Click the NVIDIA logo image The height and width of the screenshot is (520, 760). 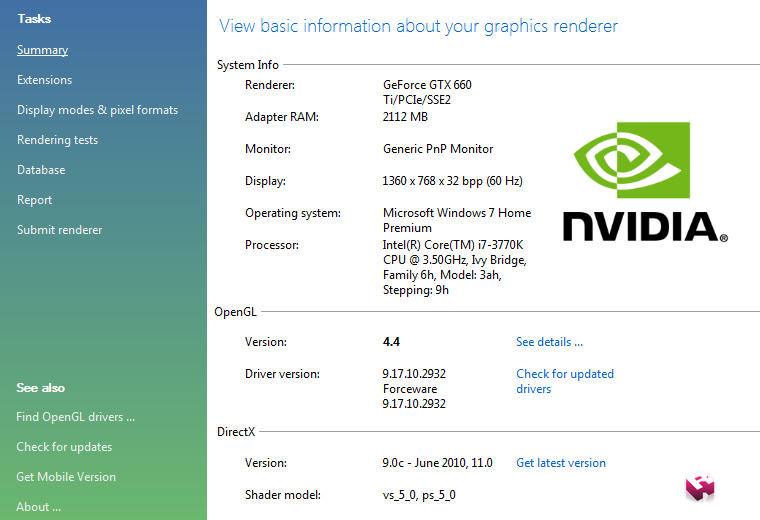tap(645, 182)
